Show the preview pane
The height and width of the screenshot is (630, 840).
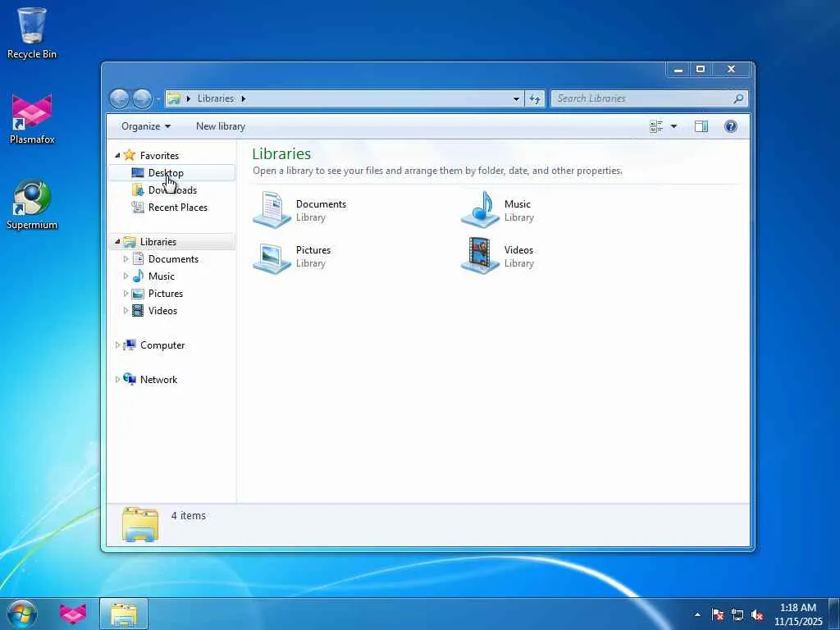701,126
